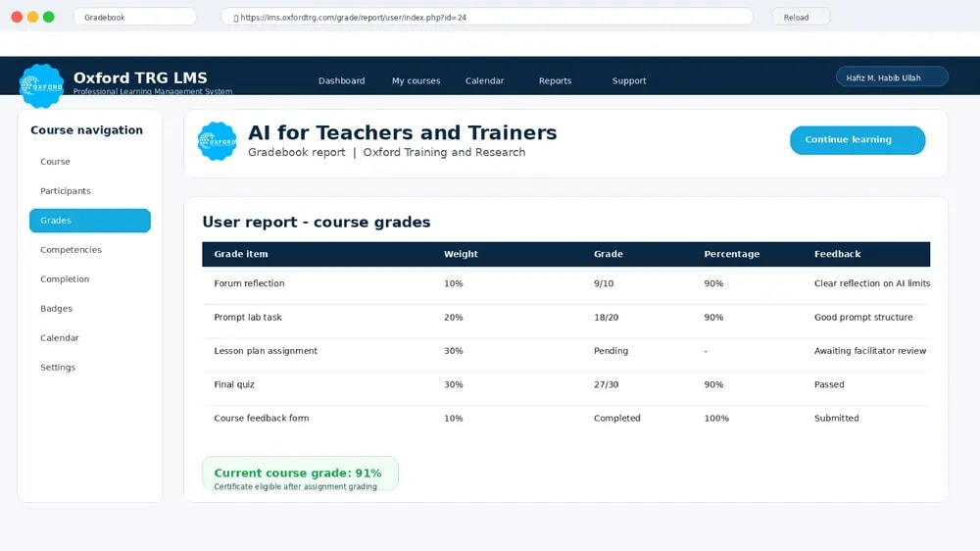Open the Support menu item
Screen dimensions: 980x551
coord(629,80)
